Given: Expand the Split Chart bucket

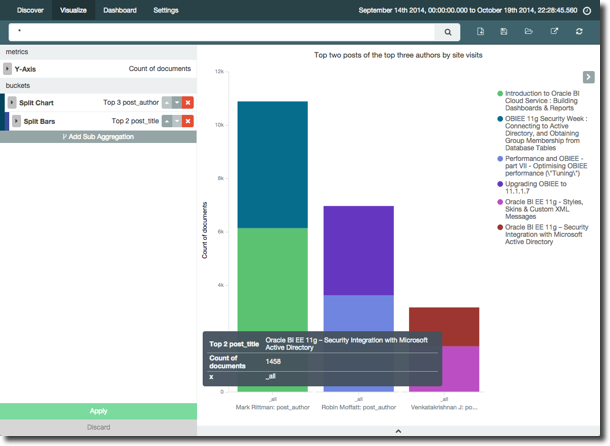Looking at the screenshot, I should (12, 103).
